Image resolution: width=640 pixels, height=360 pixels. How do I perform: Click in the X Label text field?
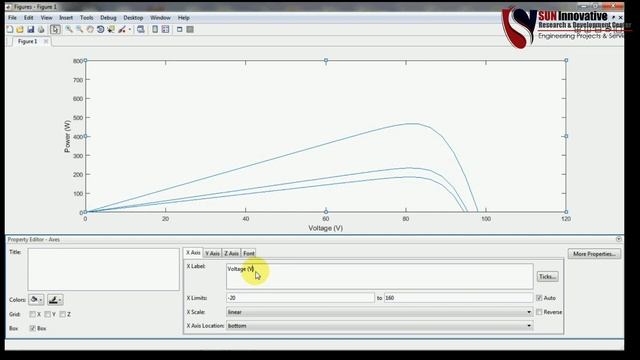coord(380,276)
